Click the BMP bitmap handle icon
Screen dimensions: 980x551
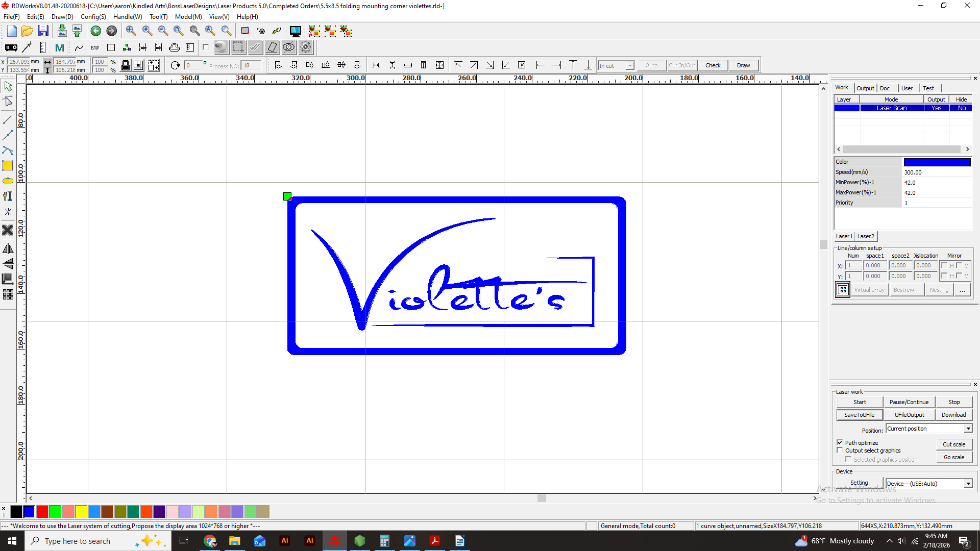click(95, 48)
